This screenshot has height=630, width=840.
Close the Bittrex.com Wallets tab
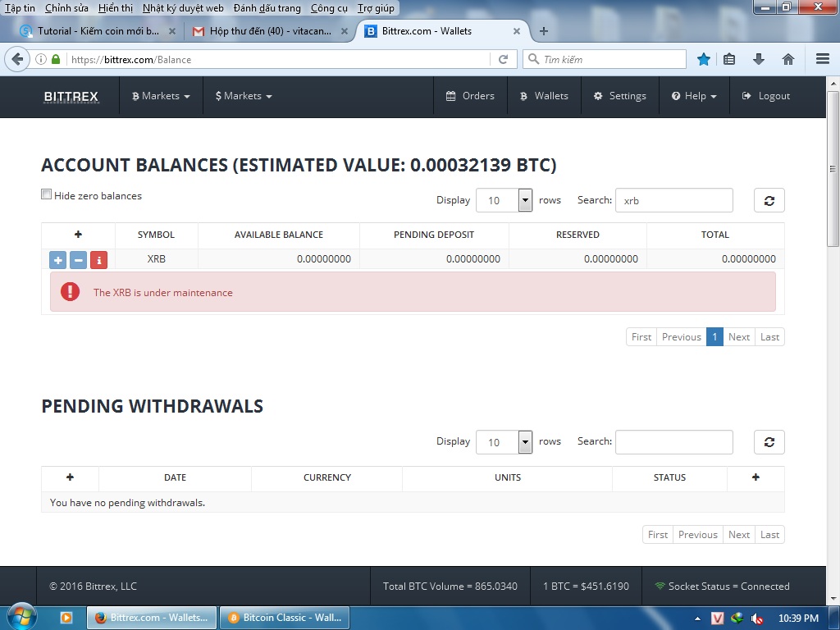(517, 31)
